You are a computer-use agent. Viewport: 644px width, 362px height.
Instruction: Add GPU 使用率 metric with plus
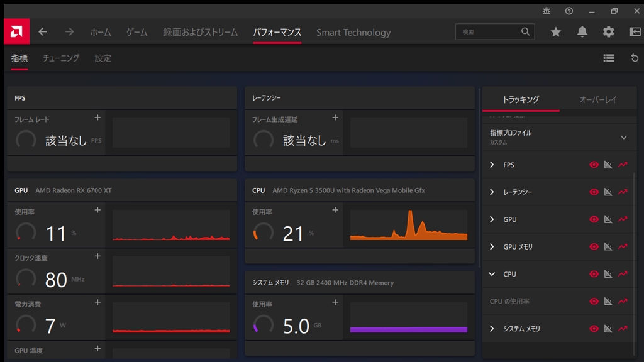[x=97, y=210]
